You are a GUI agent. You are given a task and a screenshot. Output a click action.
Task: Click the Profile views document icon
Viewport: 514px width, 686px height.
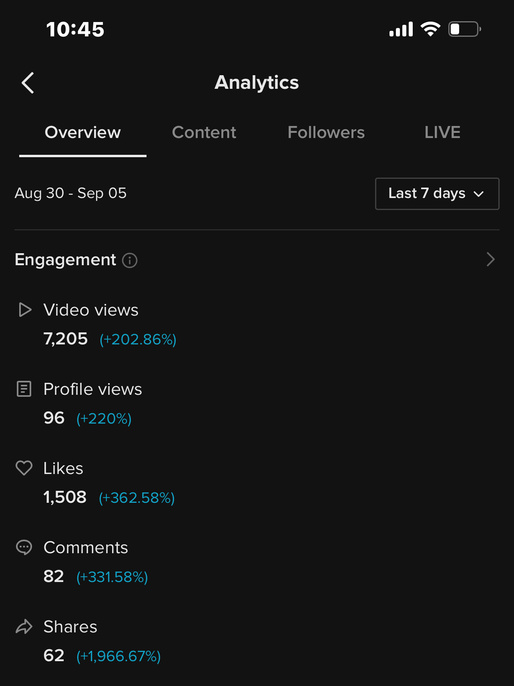pyautogui.click(x=24, y=389)
